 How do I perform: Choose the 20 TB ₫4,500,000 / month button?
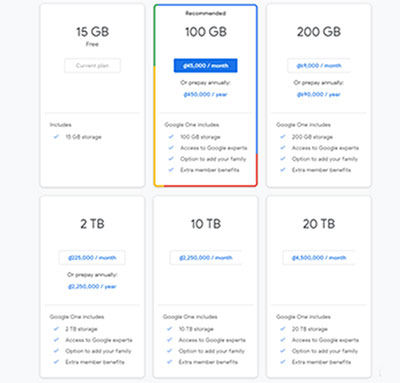[x=319, y=258]
